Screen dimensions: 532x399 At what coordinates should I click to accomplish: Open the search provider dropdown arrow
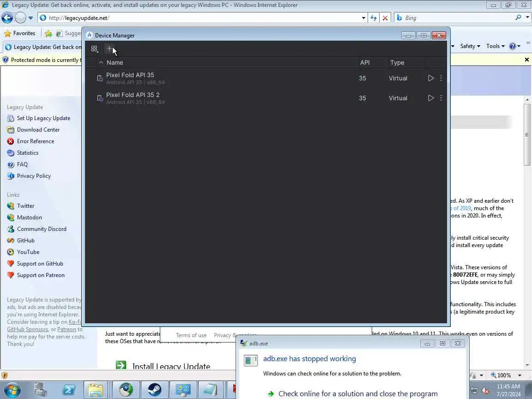527,17
